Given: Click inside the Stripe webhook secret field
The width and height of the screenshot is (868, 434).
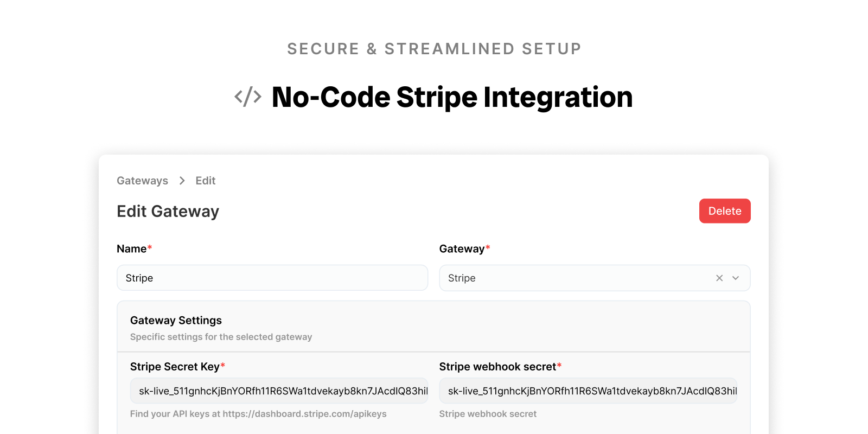Looking at the screenshot, I should [x=588, y=391].
